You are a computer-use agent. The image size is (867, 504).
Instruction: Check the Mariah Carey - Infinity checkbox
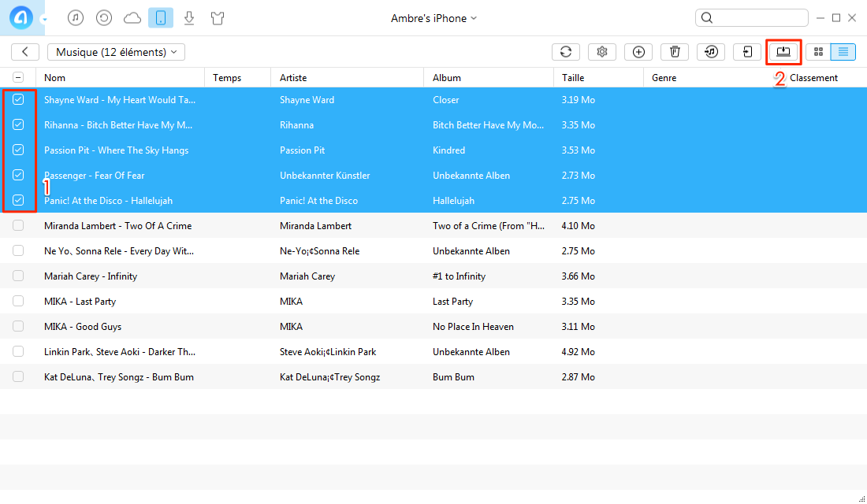click(18, 276)
